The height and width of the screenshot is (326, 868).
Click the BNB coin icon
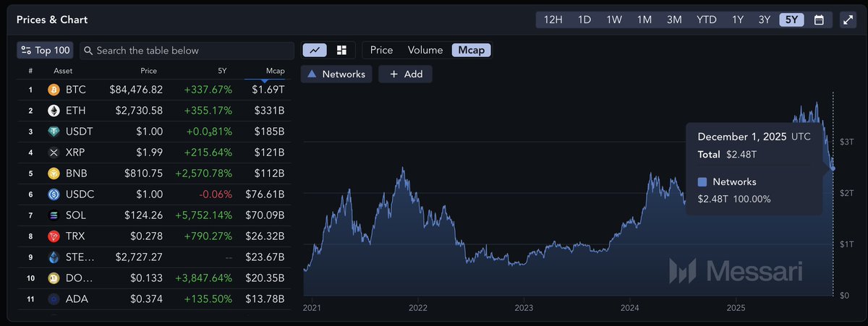pyautogui.click(x=53, y=173)
